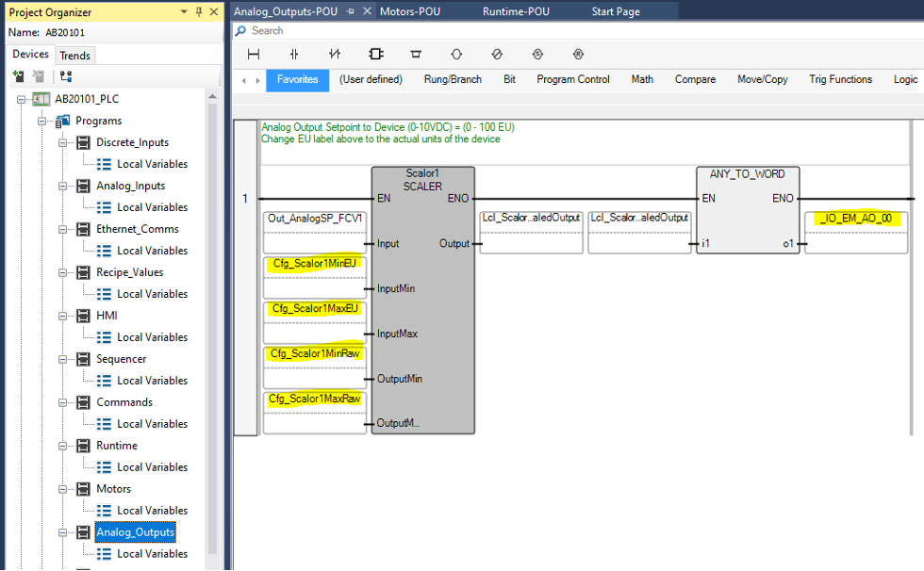Switch to the Motors-POU tab
Image resolution: width=924 pixels, height=571 pixels.
[x=410, y=11]
